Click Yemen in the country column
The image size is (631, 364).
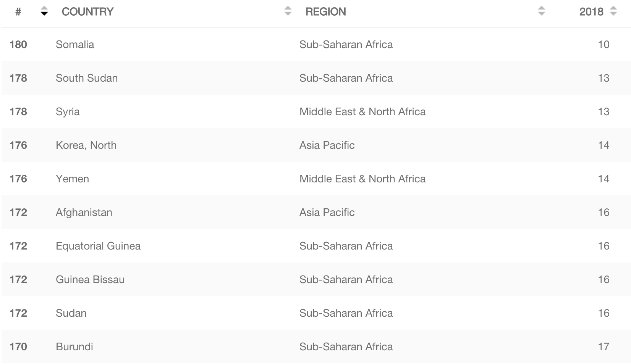[x=72, y=179]
